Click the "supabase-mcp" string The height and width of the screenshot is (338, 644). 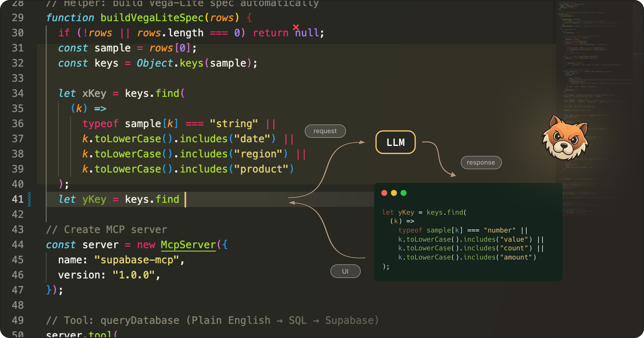click(x=136, y=260)
